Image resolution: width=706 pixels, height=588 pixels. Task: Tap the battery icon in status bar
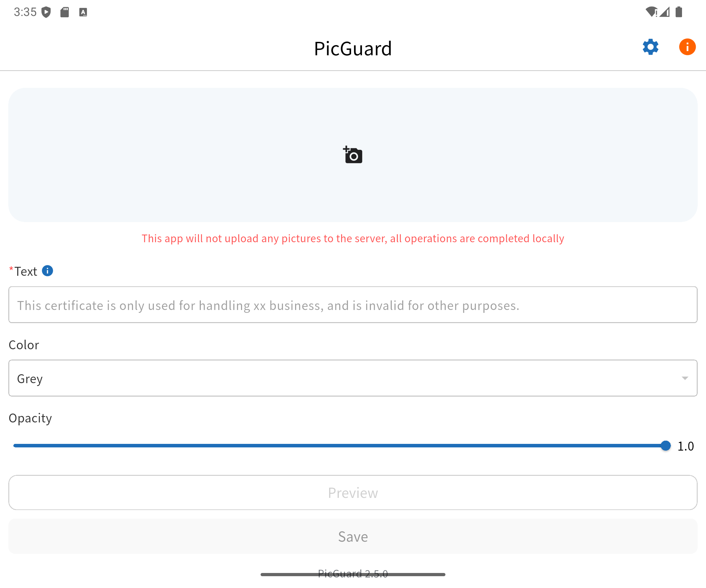(679, 12)
